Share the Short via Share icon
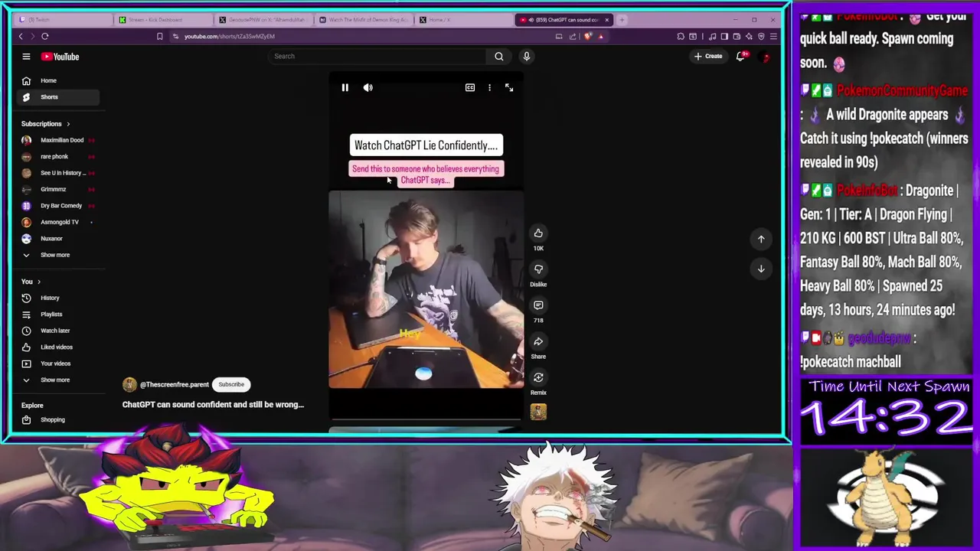This screenshot has width=980, height=551. 538,341
